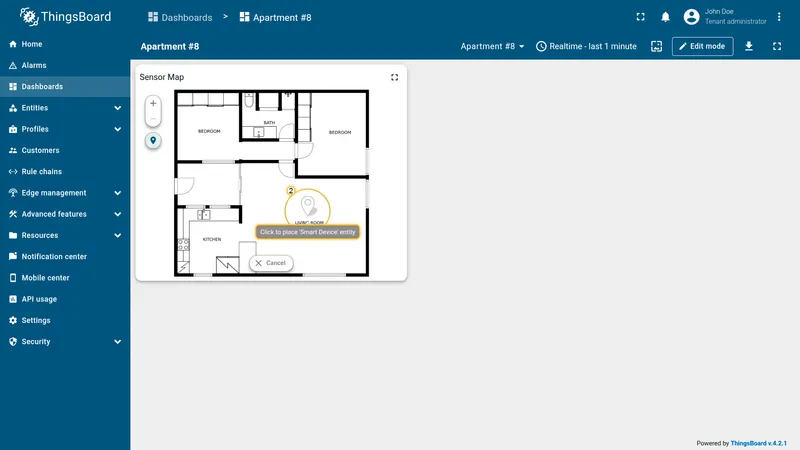Click the Profiles icon
The height and width of the screenshot is (450, 800).
click(13, 129)
